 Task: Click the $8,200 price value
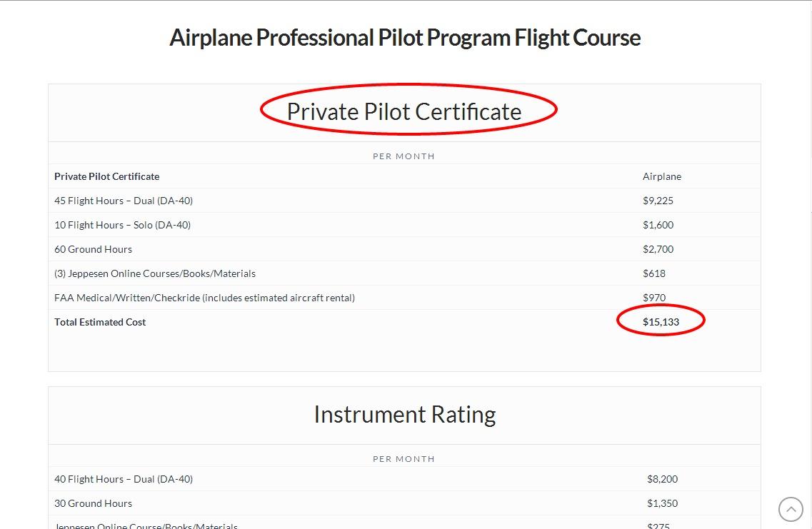click(662, 479)
